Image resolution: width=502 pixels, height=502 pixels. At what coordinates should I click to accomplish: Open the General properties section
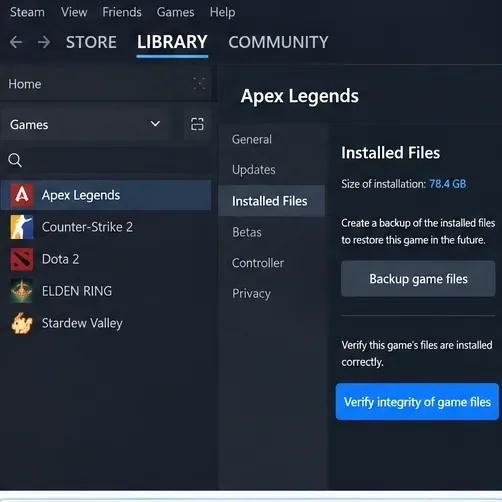252,139
